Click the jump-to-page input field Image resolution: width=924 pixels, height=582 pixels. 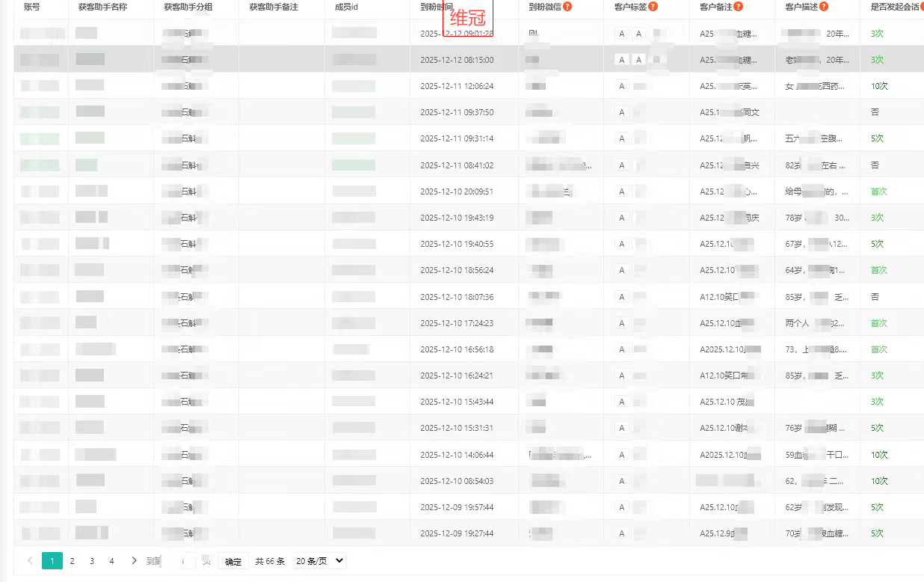(x=188, y=561)
